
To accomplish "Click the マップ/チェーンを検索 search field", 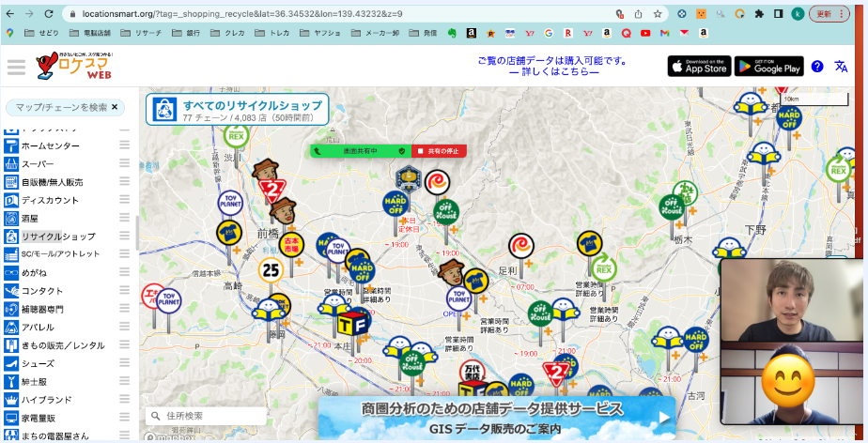I will (61, 107).
